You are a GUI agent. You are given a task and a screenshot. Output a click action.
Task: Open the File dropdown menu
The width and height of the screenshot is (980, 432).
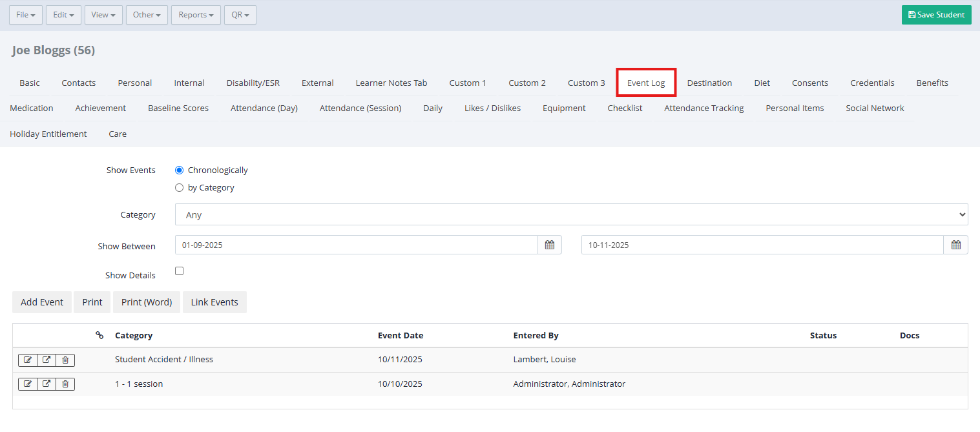tap(26, 15)
